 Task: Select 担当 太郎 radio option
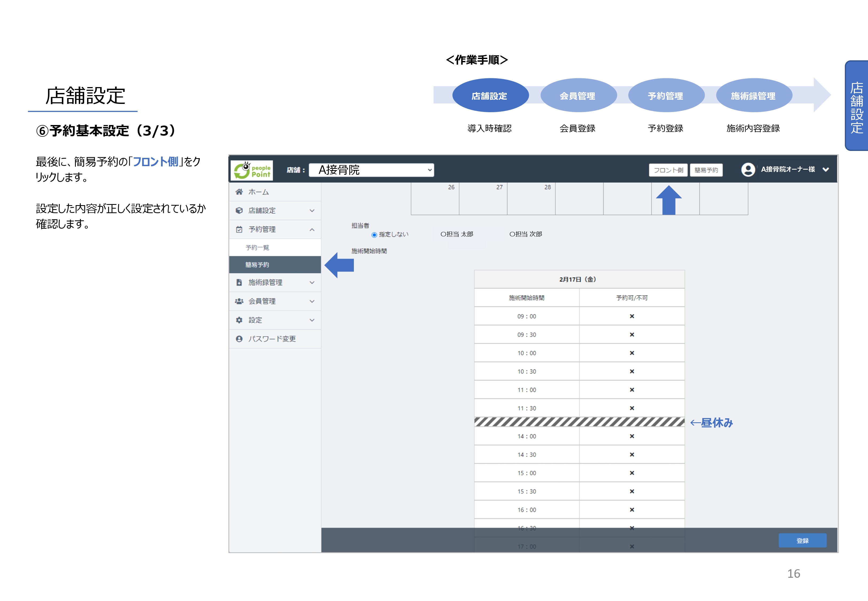[443, 234]
